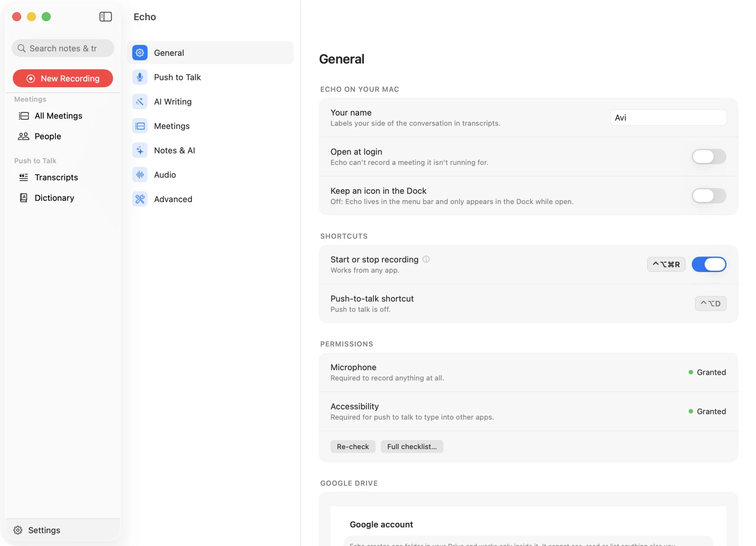The width and height of the screenshot is (756, 546).
Task: Click the Settings gear icon at bottom
Action: coord(18,530)
